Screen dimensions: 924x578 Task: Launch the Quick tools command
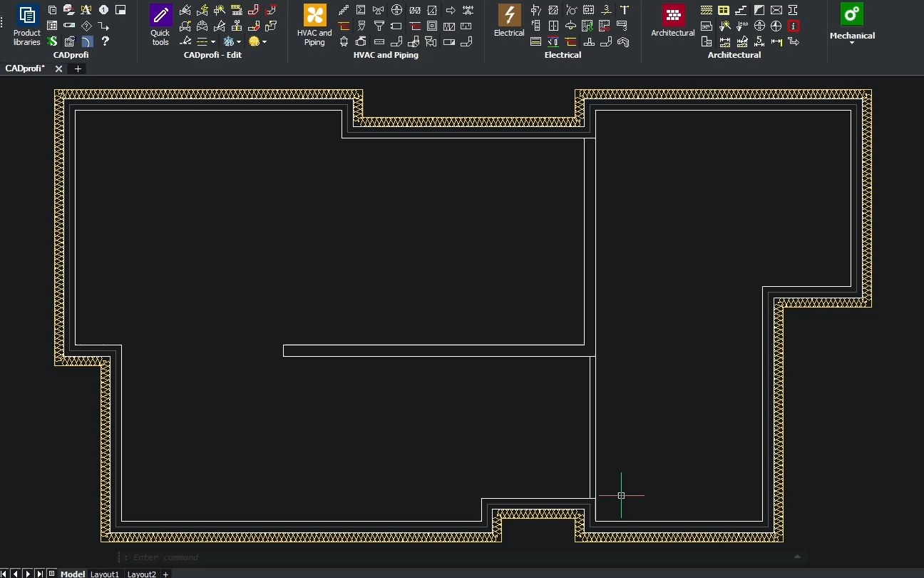[160, 25]
